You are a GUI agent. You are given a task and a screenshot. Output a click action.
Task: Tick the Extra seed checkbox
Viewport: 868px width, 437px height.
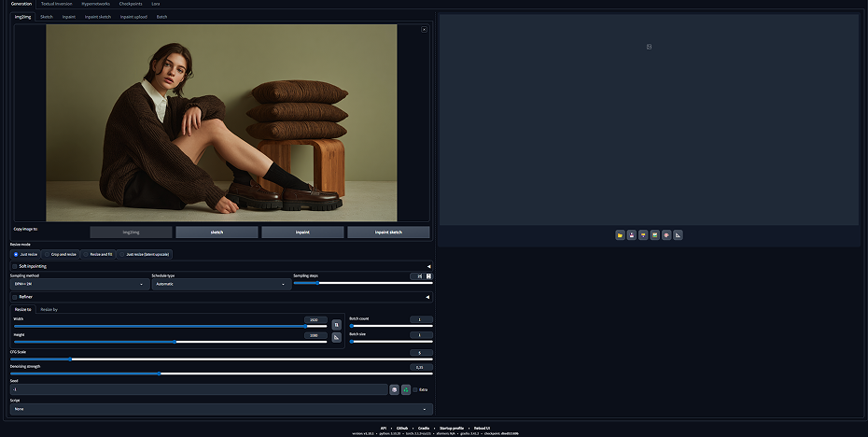tap(415, 390)
